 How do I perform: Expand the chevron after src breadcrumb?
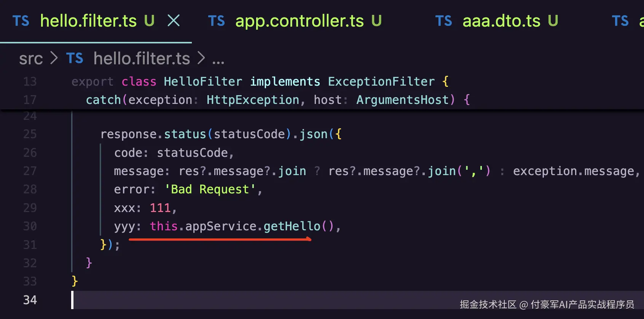(54, 58)
